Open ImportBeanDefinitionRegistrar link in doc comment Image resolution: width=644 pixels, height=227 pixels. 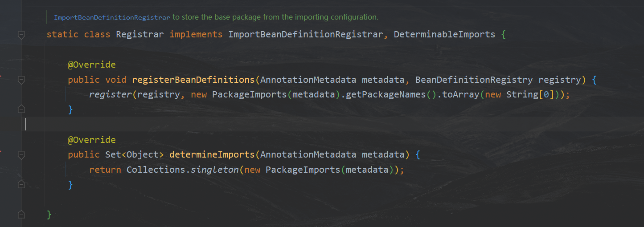[112, 17]
